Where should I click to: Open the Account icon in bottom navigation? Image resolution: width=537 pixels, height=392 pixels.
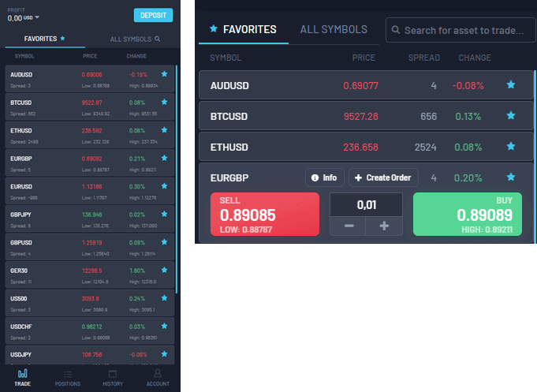pos(158,377)
